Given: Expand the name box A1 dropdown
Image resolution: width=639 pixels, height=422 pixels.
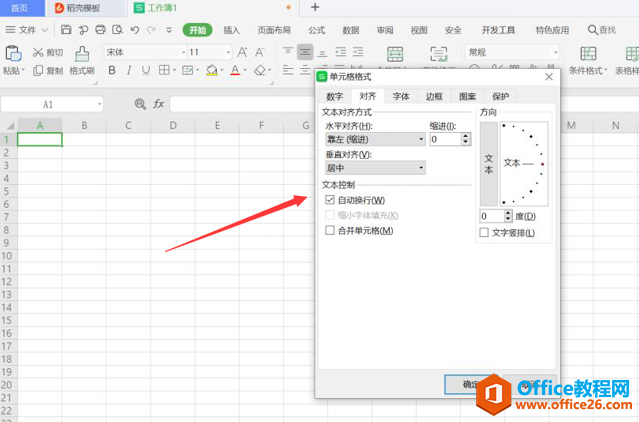Looking at the screenshot, I should [x=99, y=104].
